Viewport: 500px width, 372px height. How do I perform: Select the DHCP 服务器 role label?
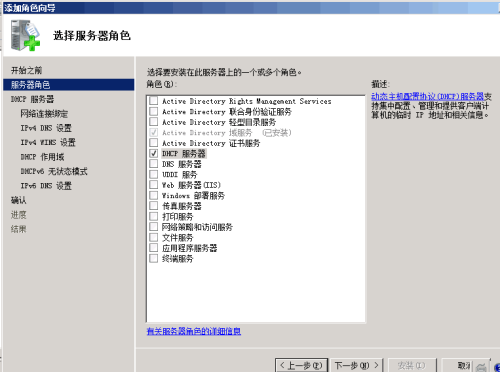pos(184,153)
